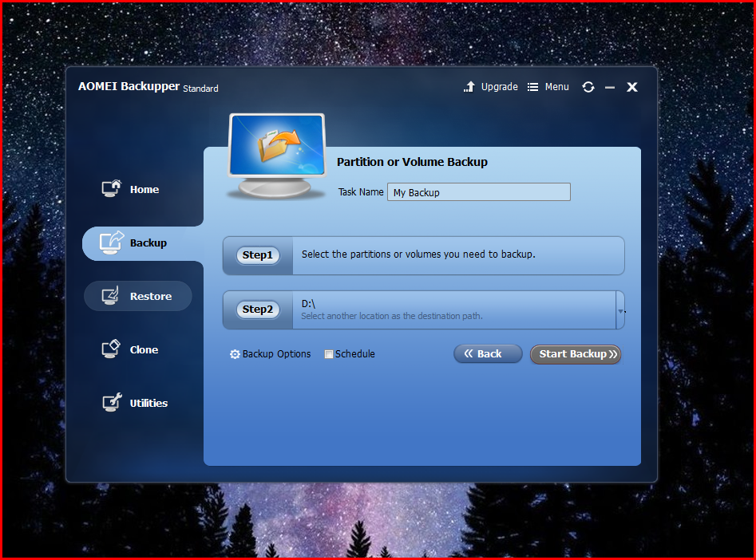Open the Utilities label

(x=148, y=404)
